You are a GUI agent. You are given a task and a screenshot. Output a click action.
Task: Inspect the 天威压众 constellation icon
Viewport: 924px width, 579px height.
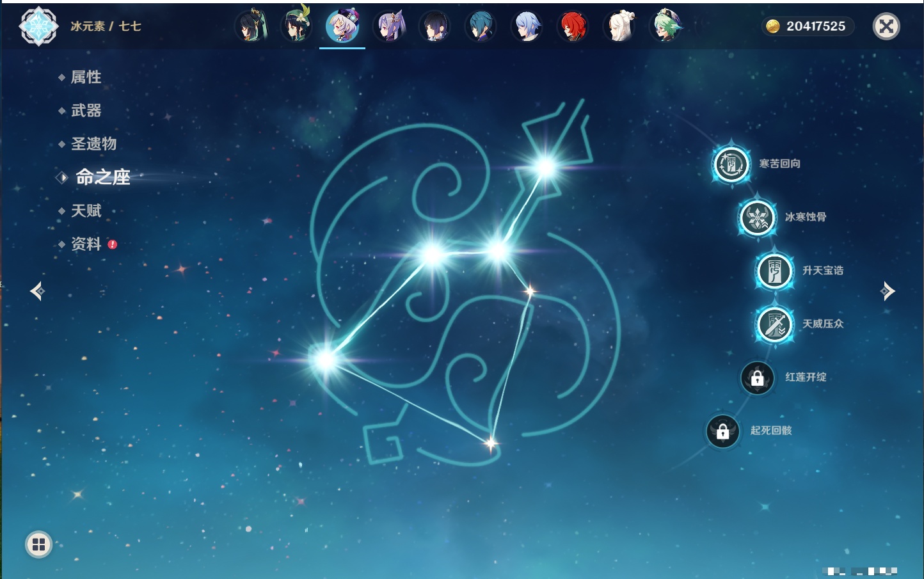pos(774,324)
